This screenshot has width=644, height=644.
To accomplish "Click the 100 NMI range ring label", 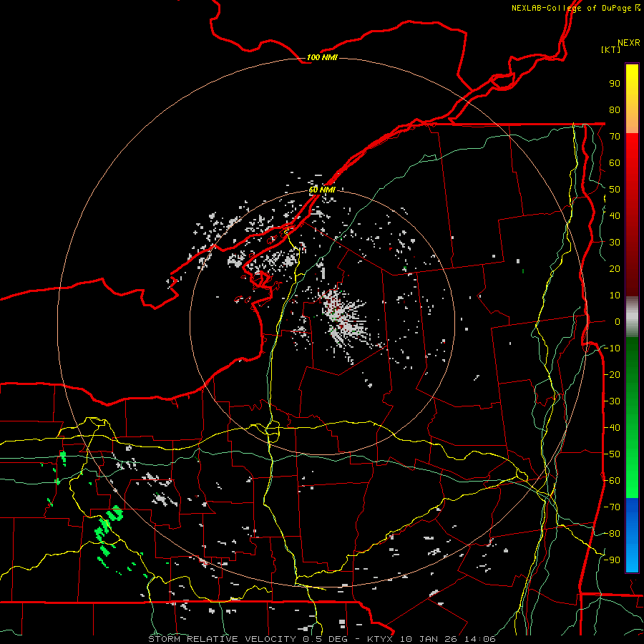I will click(x=322, y=57).
